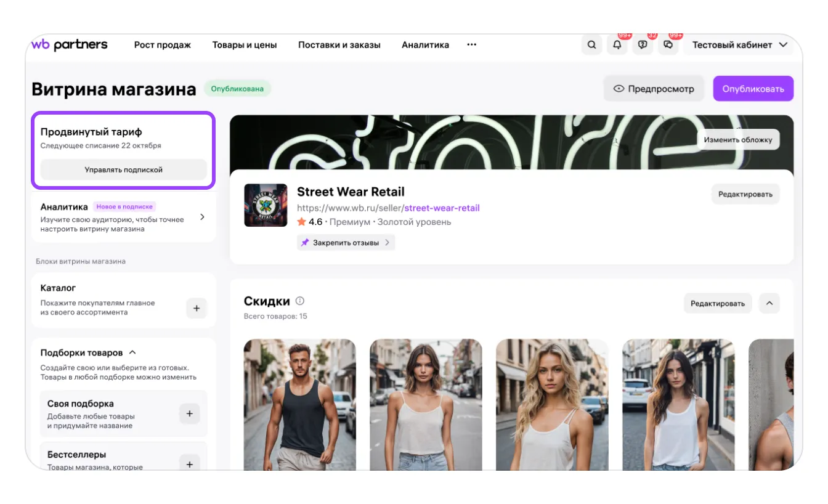Screen dimensions: 828x504
Task: Add Своя подборка with plus icon
Action: click(189, 414)
